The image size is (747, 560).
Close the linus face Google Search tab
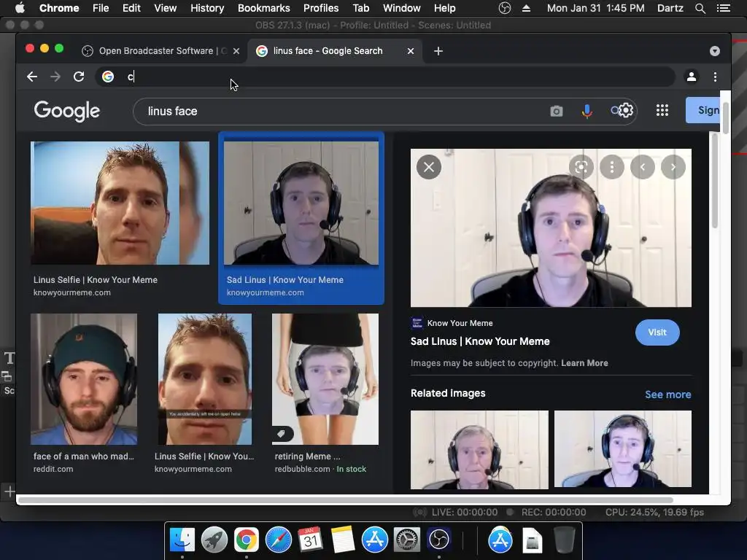[411, 51]
